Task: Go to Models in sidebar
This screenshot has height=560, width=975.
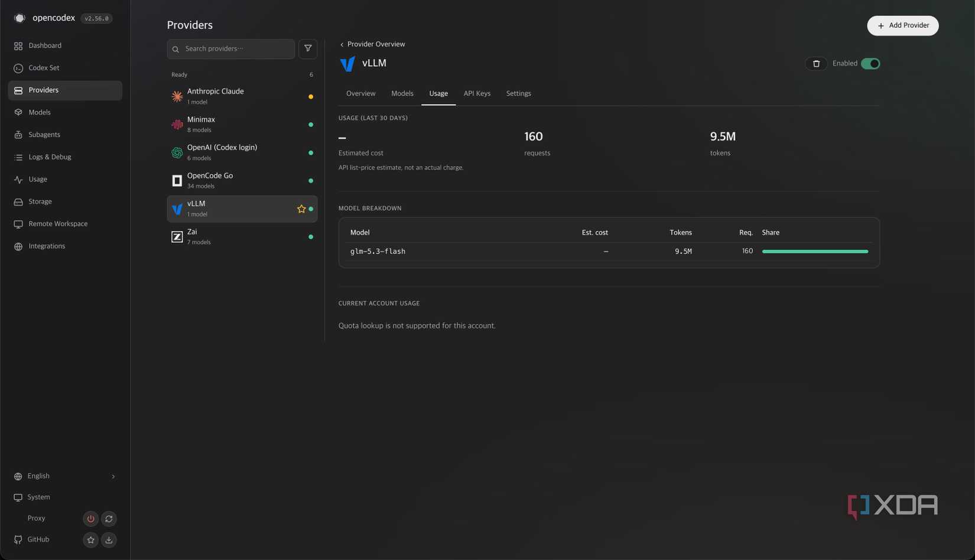Action: pyautogui.click(x=65, y=112)
